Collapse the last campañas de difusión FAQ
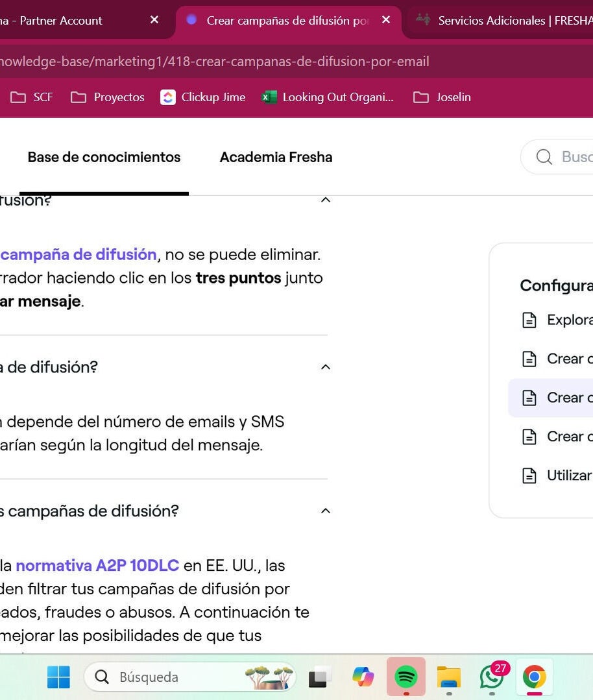The image size is (593, 700). 326,511
